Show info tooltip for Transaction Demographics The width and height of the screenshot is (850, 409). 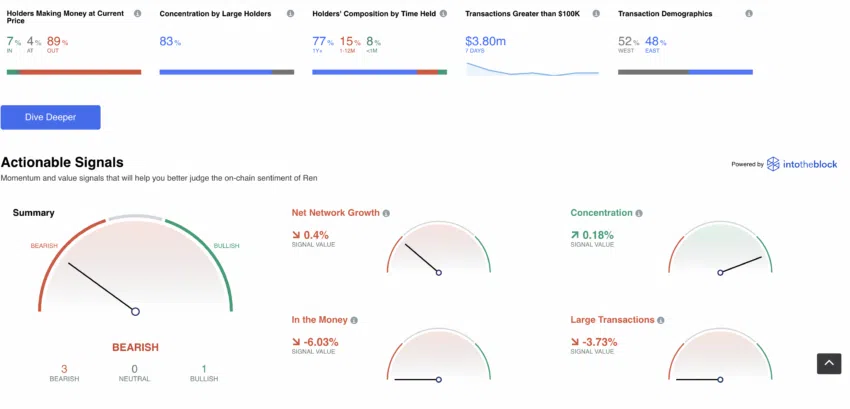click(749, 14)
